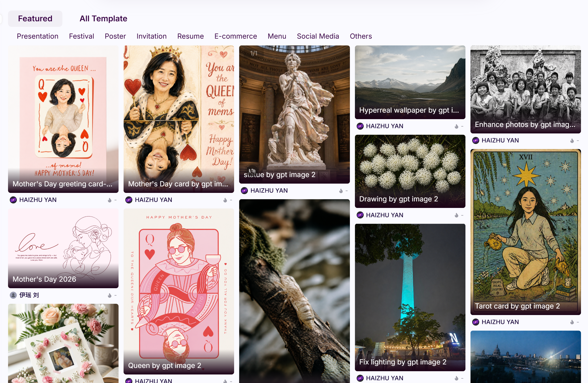Screen dimensions: 588x383
Task: Click flame icon under Enhance photos card
Action: 572,141
